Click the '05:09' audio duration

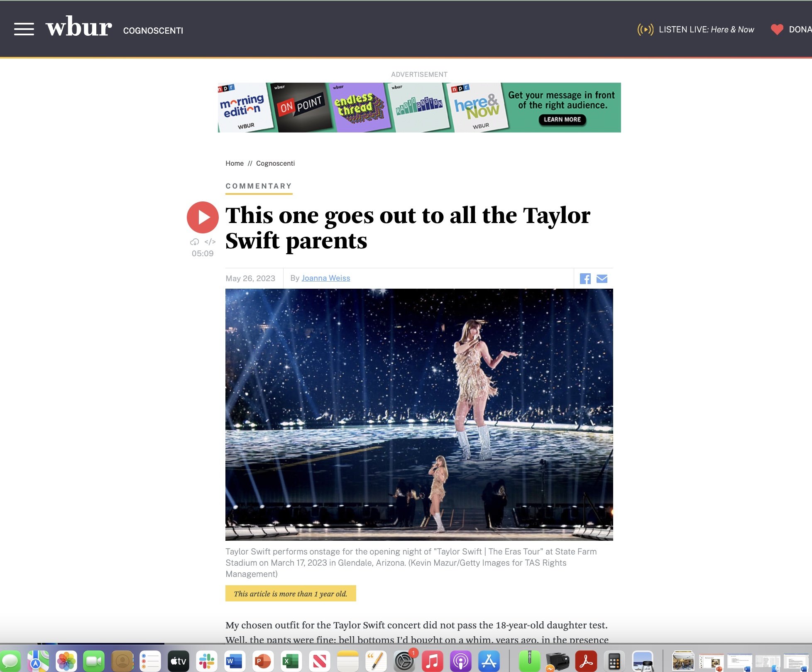point(203,253)
